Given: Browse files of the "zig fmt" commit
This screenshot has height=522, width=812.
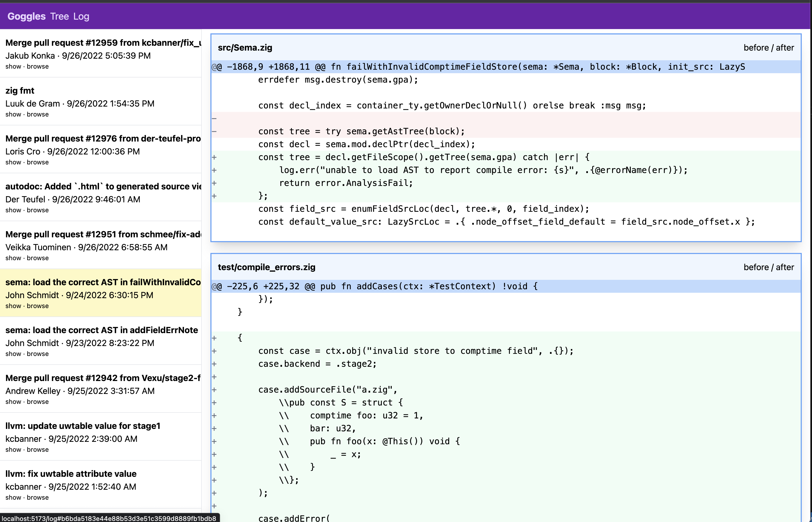Looking at the screenshot, I should point(38,114).
